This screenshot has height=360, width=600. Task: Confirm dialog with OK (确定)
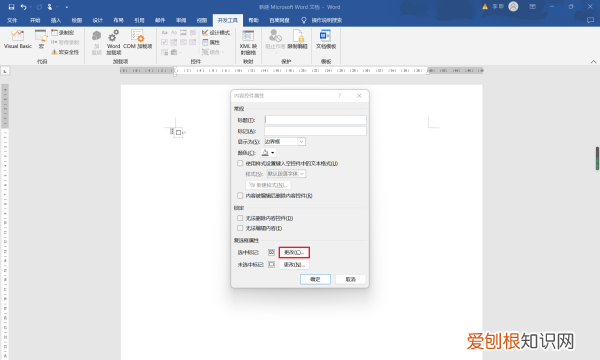coord(315,279)
